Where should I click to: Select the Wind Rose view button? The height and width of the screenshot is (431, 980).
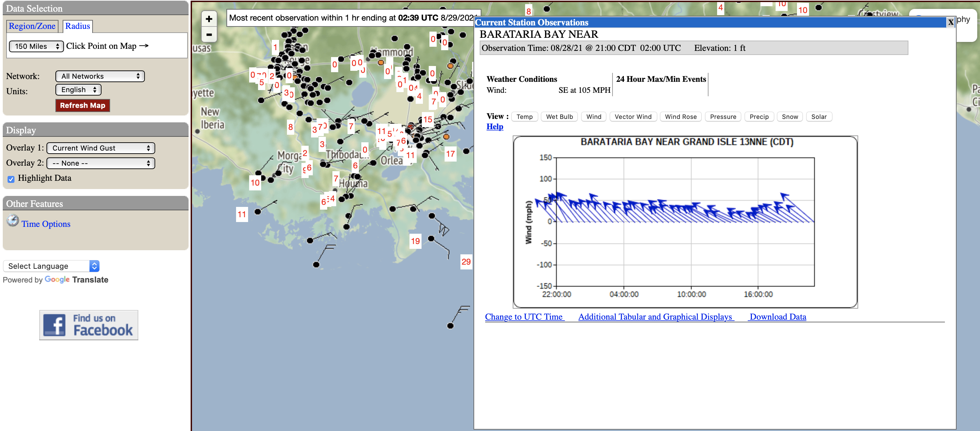[680, 117]
